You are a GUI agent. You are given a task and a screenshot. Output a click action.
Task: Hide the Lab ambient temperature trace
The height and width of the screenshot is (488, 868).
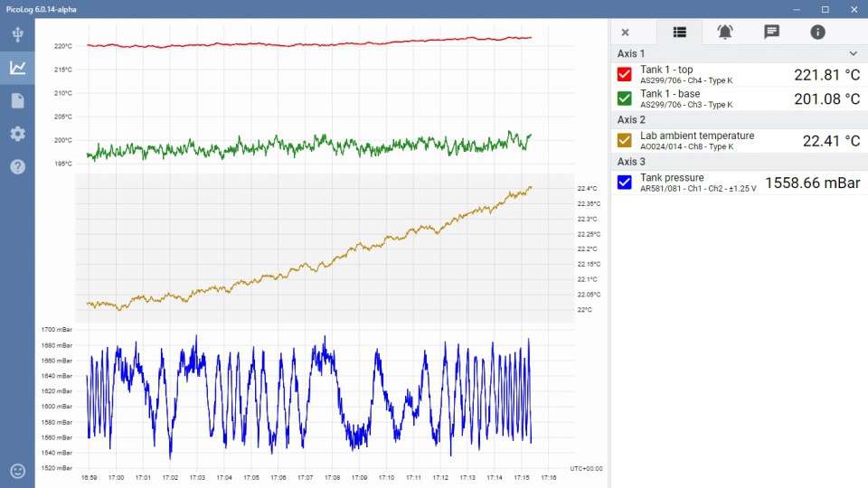624,140
